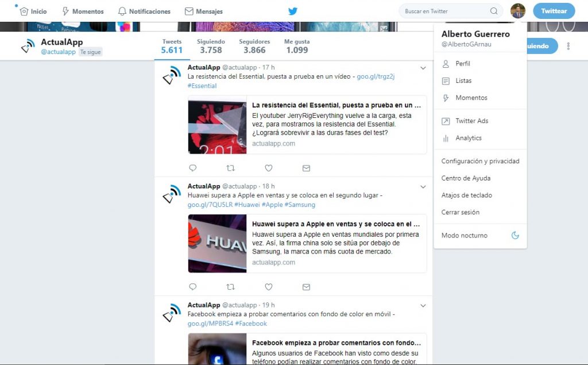Expand options chevron on the Essential tweet
Screen dimensions: 588x365
tap(423, 68)
